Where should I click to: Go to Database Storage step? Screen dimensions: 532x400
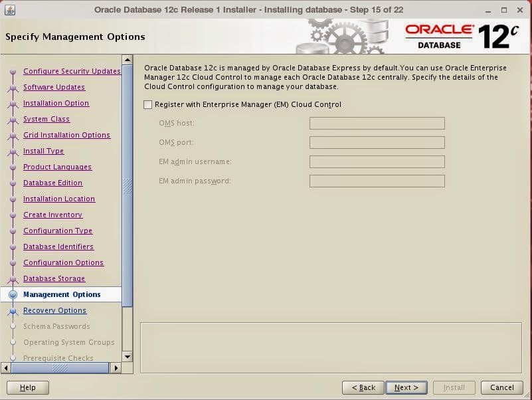54,278
